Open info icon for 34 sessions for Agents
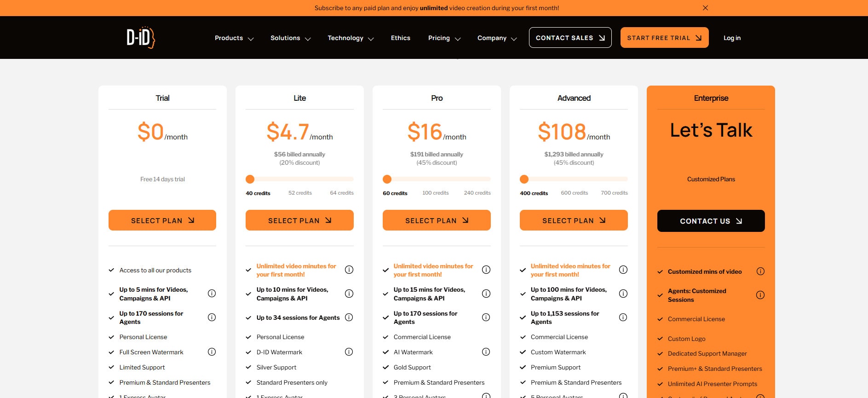 [x=349, y=317]
